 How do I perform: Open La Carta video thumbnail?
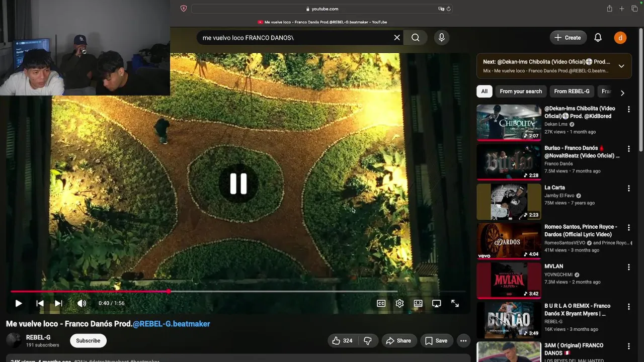tap(509, 202)
